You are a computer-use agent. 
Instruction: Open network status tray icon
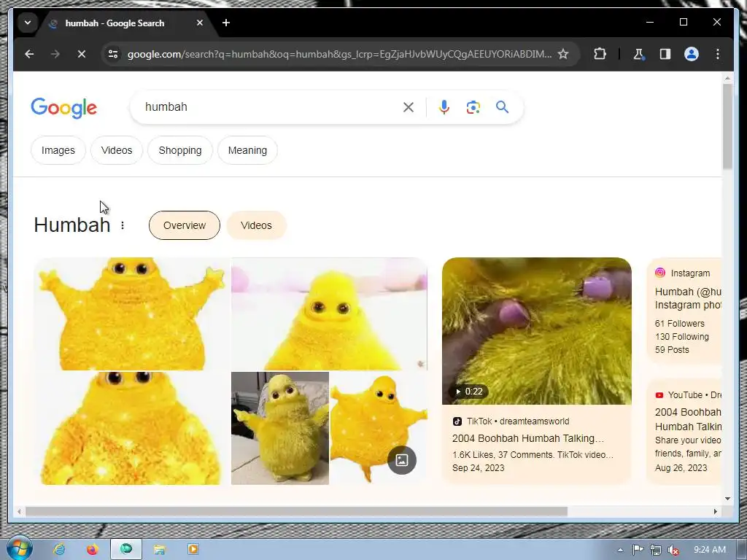pyautogui.click(x=656, y=550)
